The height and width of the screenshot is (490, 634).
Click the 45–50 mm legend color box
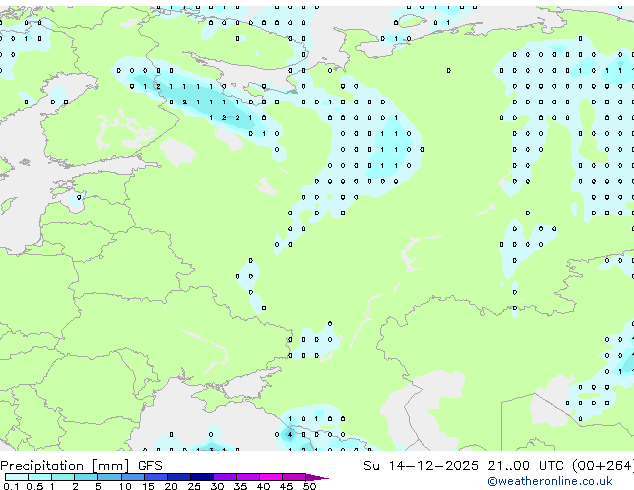pos(294,477)
